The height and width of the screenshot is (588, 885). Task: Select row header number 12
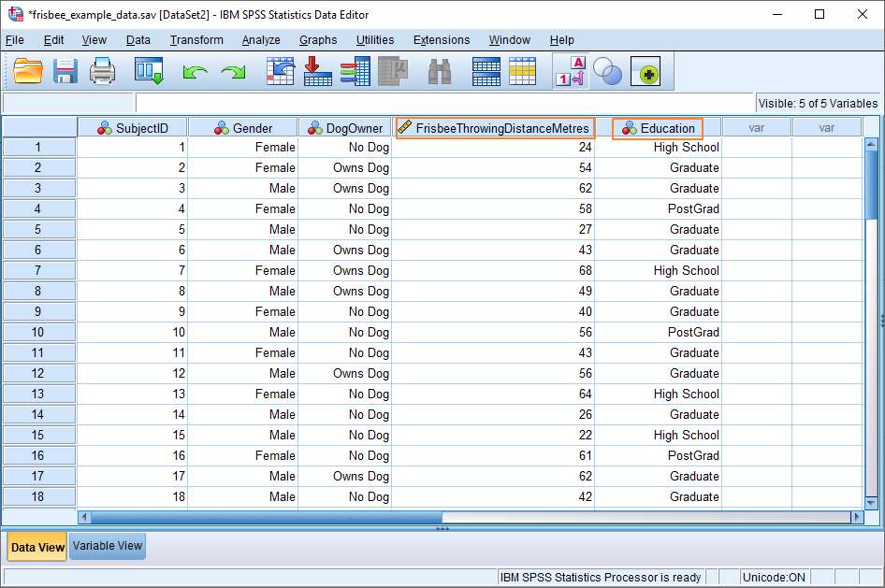point(38,373)
